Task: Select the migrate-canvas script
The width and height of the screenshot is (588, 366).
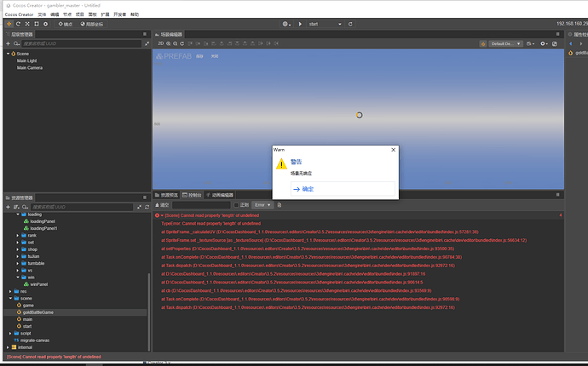Action: [x=34, y=340]
